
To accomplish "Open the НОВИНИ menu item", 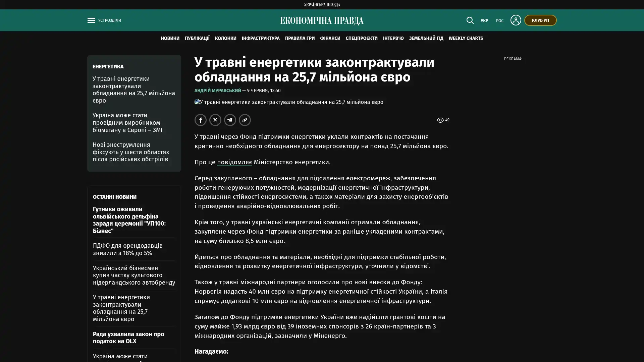I will (x=170, y=39).
